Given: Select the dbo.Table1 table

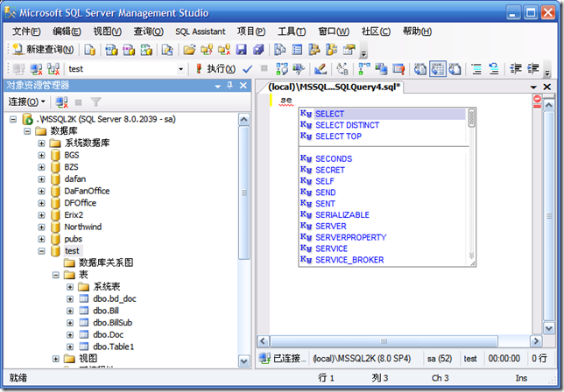Looking at the screenshot, I should point(113,346).
